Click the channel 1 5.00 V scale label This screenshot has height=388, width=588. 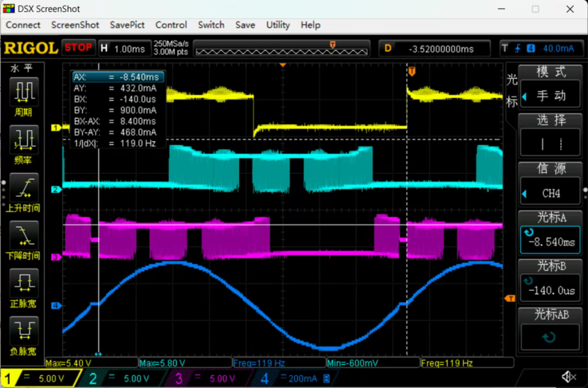pyautogui.click(x=51, y=379)
